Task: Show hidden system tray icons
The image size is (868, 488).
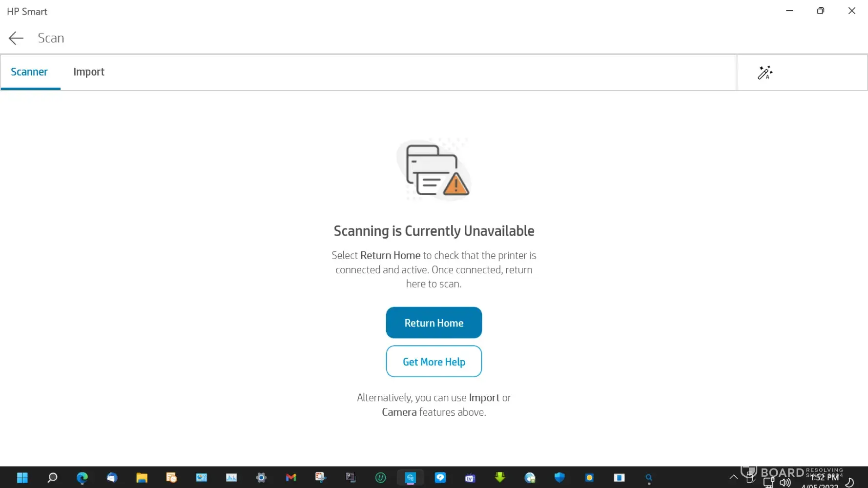Action: pyautogui.click(x=733, y=477)
